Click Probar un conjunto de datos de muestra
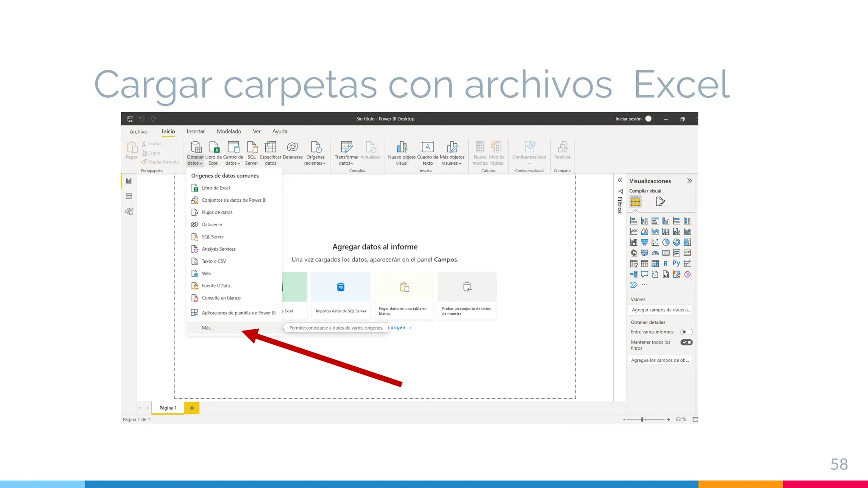Screen dimensions: 868x488 tap(467, 295)
